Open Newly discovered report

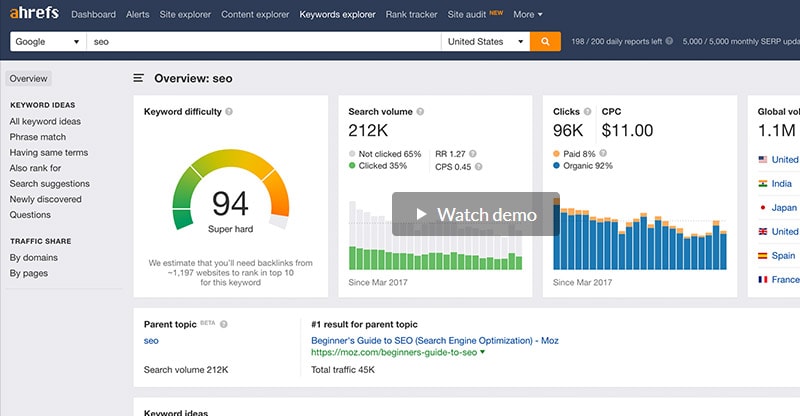point(45,199)
